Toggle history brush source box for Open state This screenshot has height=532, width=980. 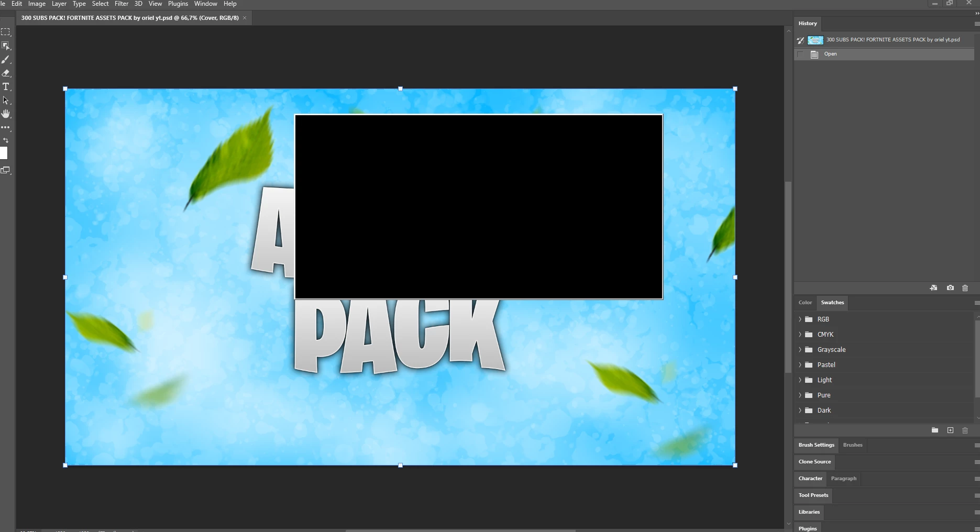tap(800, 54)
